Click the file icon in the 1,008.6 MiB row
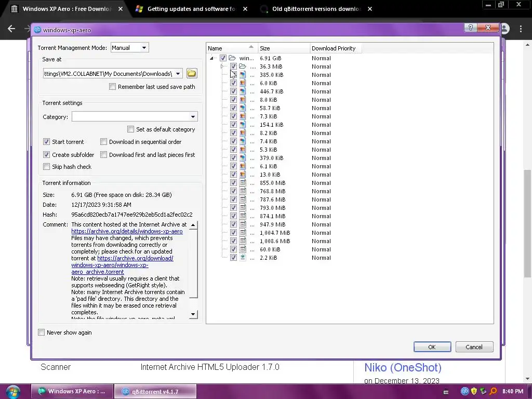Viewport: 532px width, 399px height. pyautogui.click(x=243, y=241)
